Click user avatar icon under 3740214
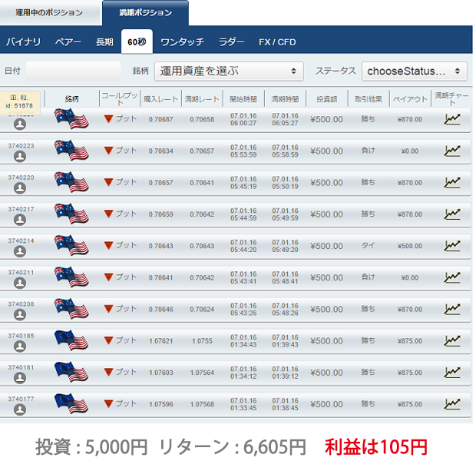Viewport: 476px width, 461px height. coord(20,251)
